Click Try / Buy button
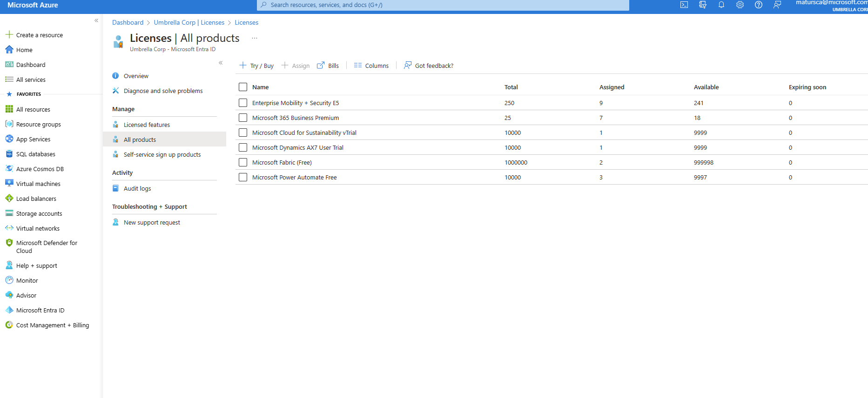Viewport: 868px width, 398px height. click(x=256, y=66)
